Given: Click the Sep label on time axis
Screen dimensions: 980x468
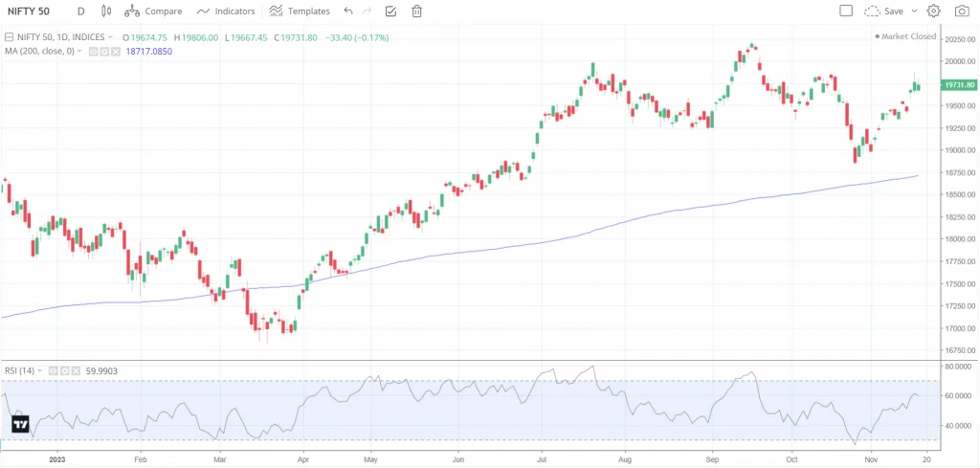Looking at the screenshot, I should [x=711, y=458].
